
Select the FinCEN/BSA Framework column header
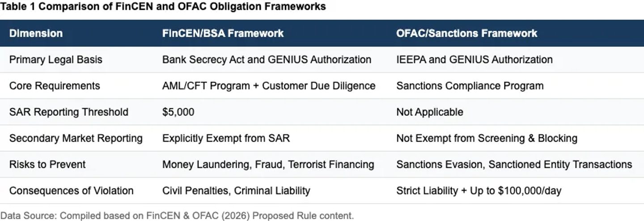pyautogui.click(x=223, y=34)
